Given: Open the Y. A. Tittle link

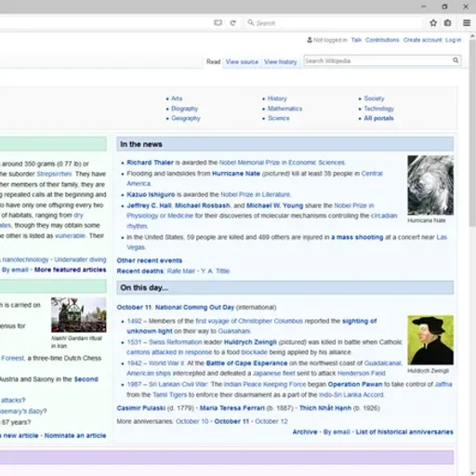Looking at the screenshot, I should (216, 271).
